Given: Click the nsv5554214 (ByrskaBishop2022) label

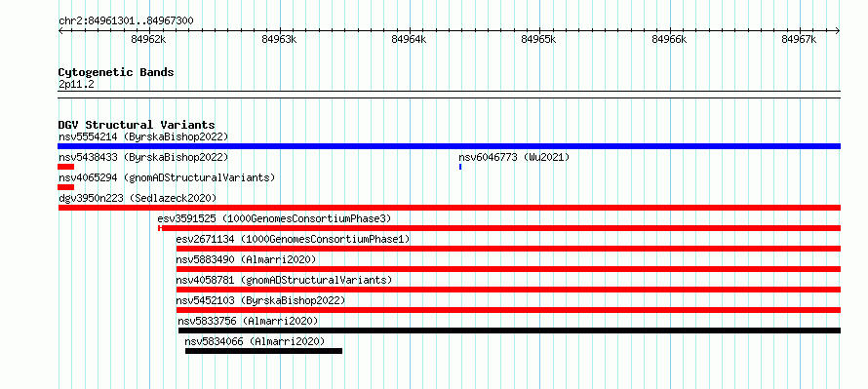Looking at the screenshot, I should click(x=143, y=136).
